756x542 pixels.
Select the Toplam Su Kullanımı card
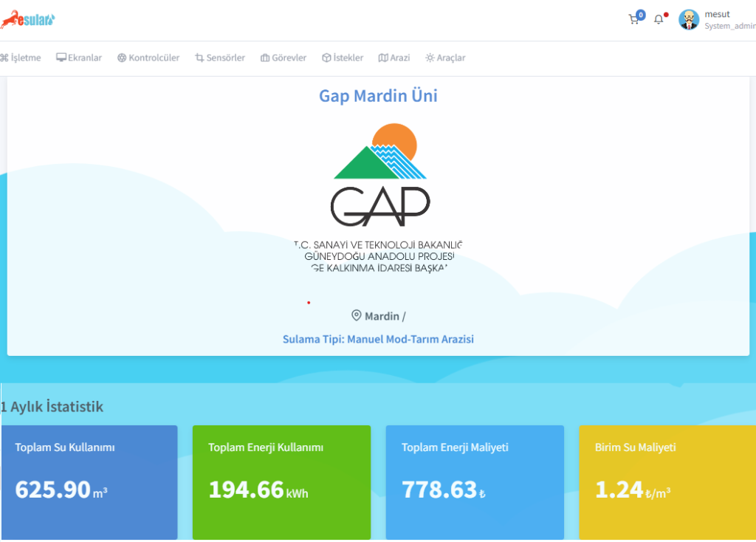89,480
